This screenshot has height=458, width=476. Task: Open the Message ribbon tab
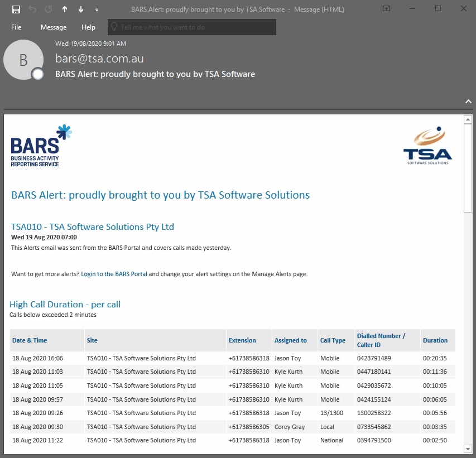54,27
